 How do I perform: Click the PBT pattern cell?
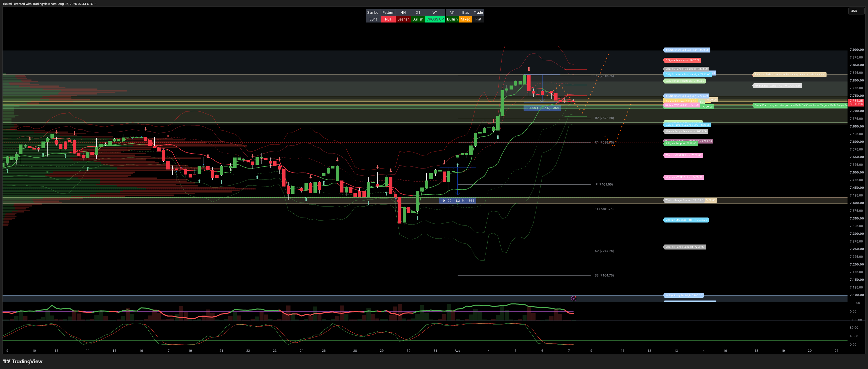[x=388, y=19]
